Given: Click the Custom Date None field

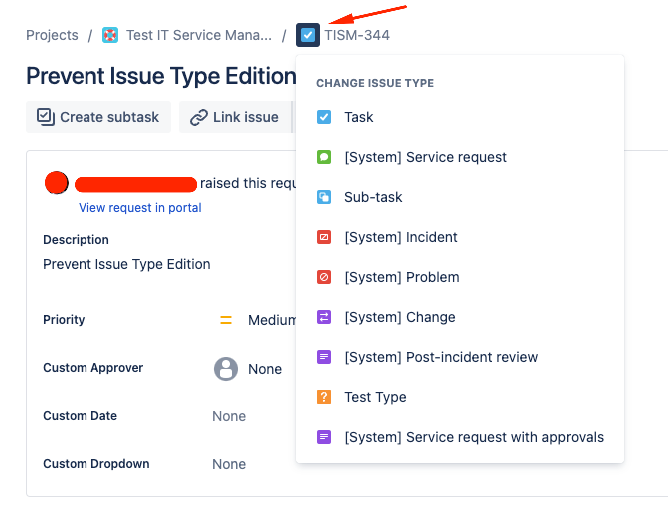Looking at the screenshot, I should [x=229, y=416].
